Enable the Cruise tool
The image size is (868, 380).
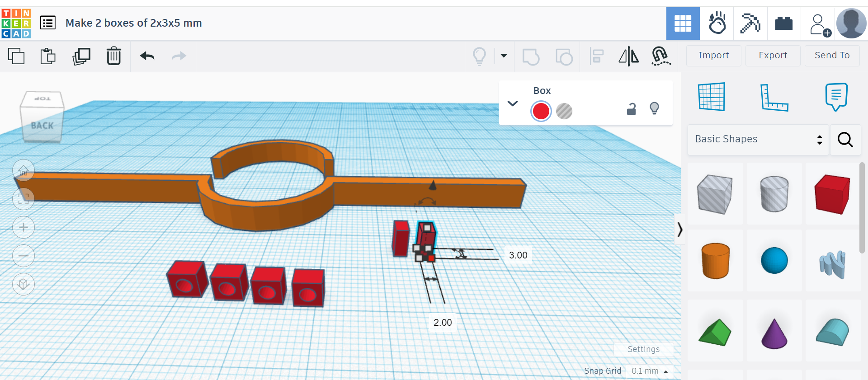pyautogui.click(x=660, y=56)
